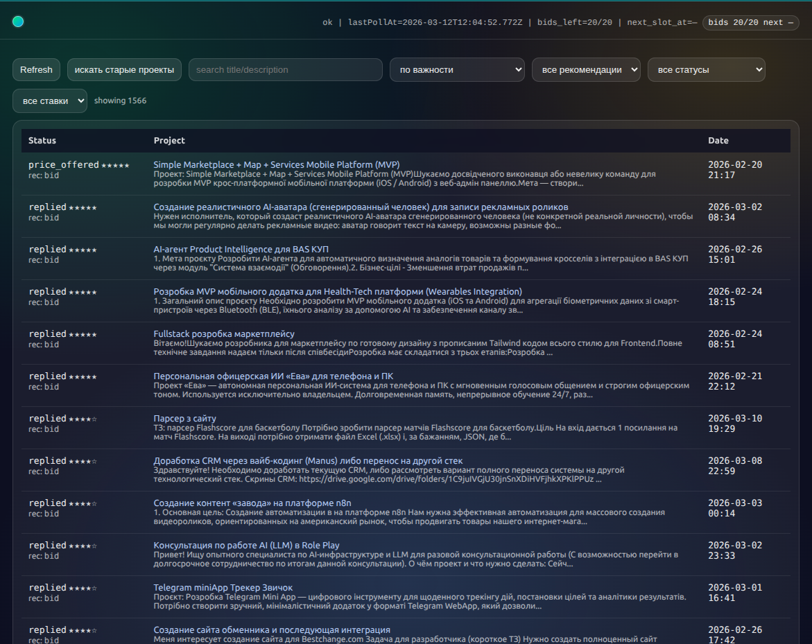This screenshot has height=644, width=812.
Task: Open 'Fullstack розробка маркетплейсу' project
Action: [x=224, y=333]
